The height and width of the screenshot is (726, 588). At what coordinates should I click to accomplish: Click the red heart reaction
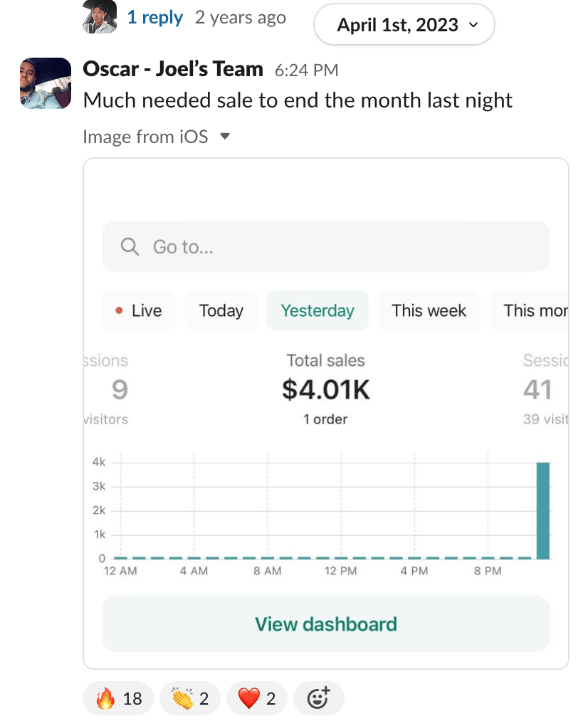[x=256, y=698]
